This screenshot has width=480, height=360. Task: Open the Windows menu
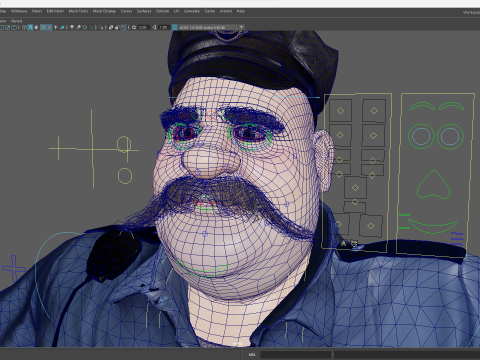[19, 11]
